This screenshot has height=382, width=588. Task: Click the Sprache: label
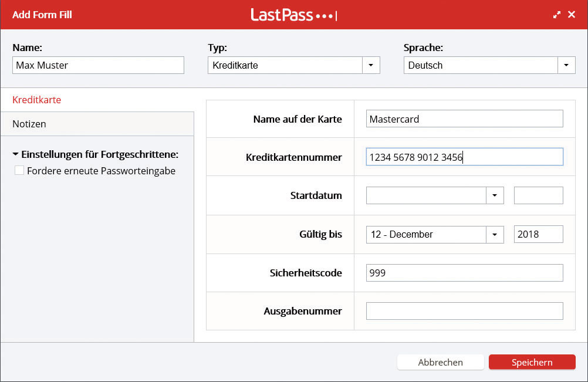(x=423, y=48)
